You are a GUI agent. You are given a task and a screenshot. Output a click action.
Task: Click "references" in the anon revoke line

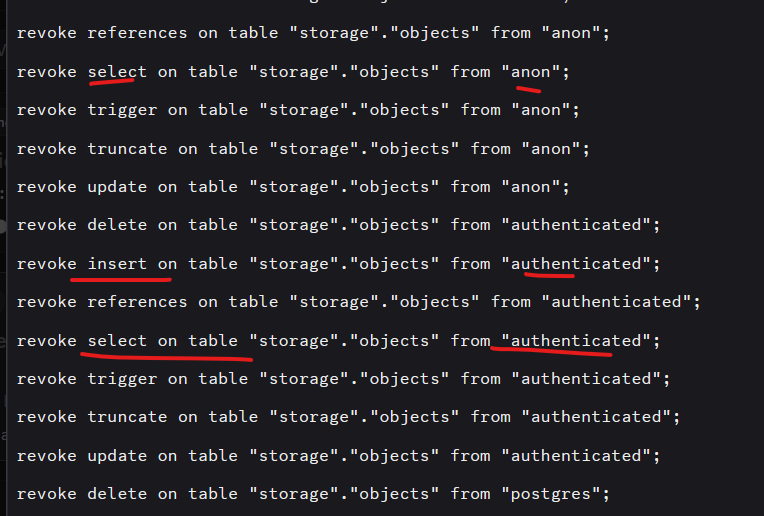[x=137, y=33]
